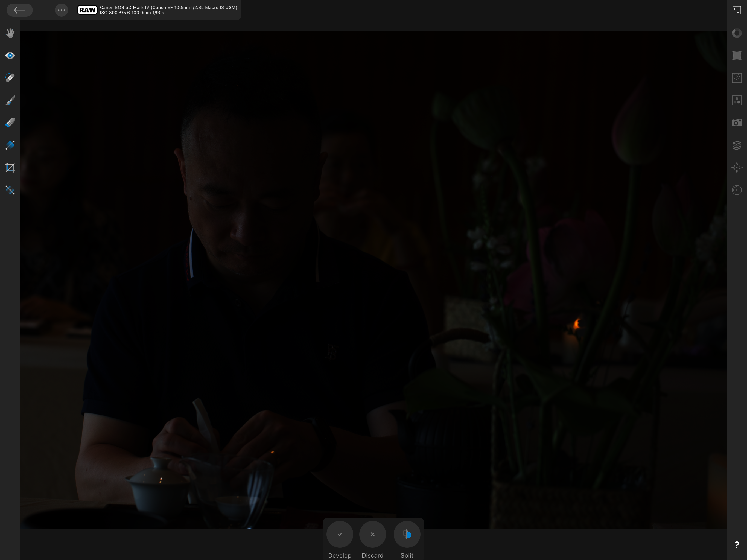Click the back arrow button

(20, 10)
